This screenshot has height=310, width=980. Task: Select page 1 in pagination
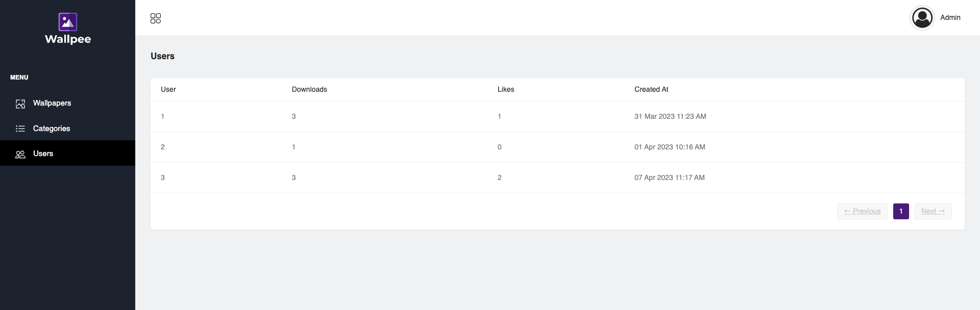click(901, 211)
